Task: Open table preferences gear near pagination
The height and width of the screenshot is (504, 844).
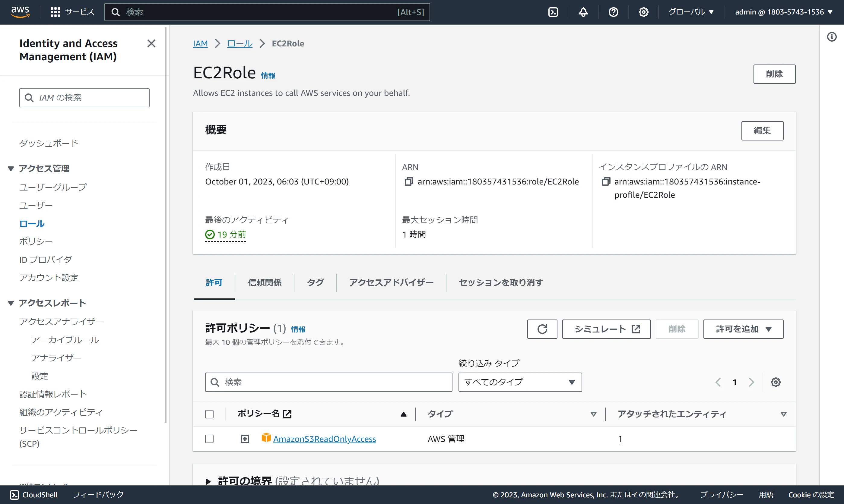Action: click(776, 382)
